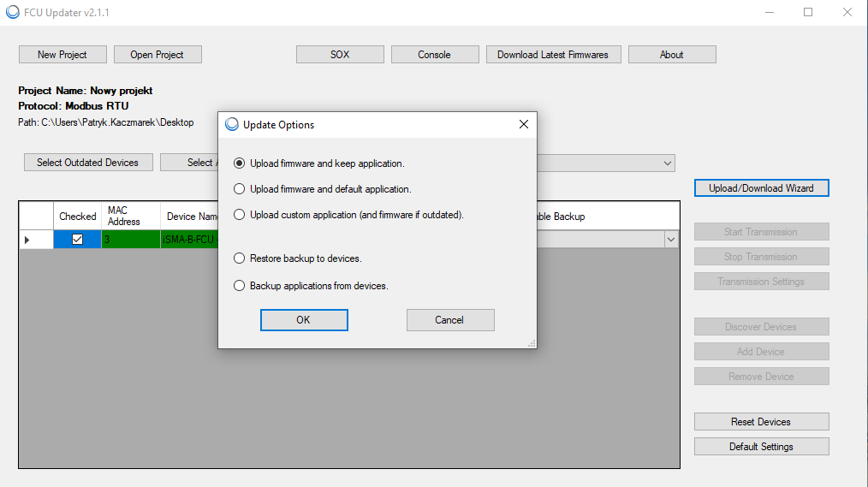The width and height of the screenshot is (868, 487).
Task: Select 'Upload firmware and keep application' option
Action: click(240, 163)
